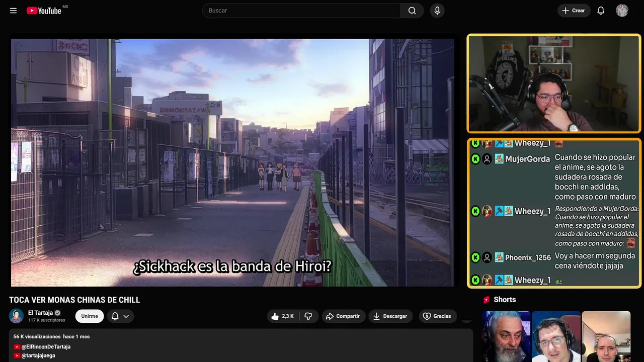Open first Short with gray-bearded man

click(x=506, y=336)
